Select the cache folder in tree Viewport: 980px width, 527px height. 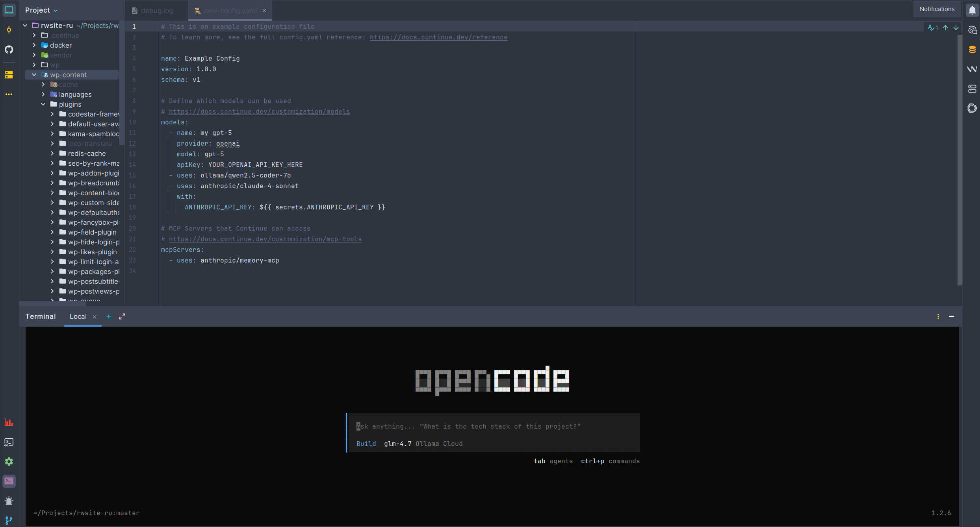pos(68,85)
